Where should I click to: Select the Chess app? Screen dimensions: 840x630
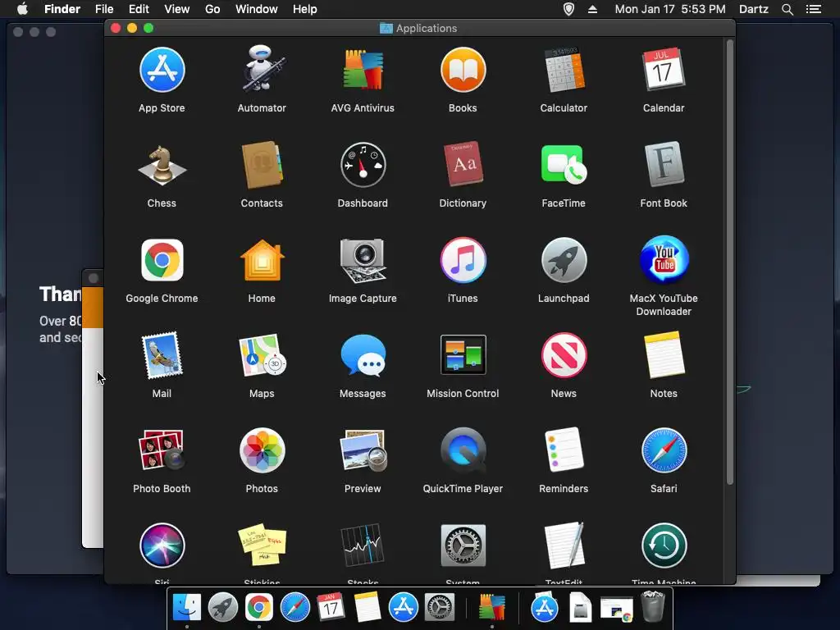point(162,165)
